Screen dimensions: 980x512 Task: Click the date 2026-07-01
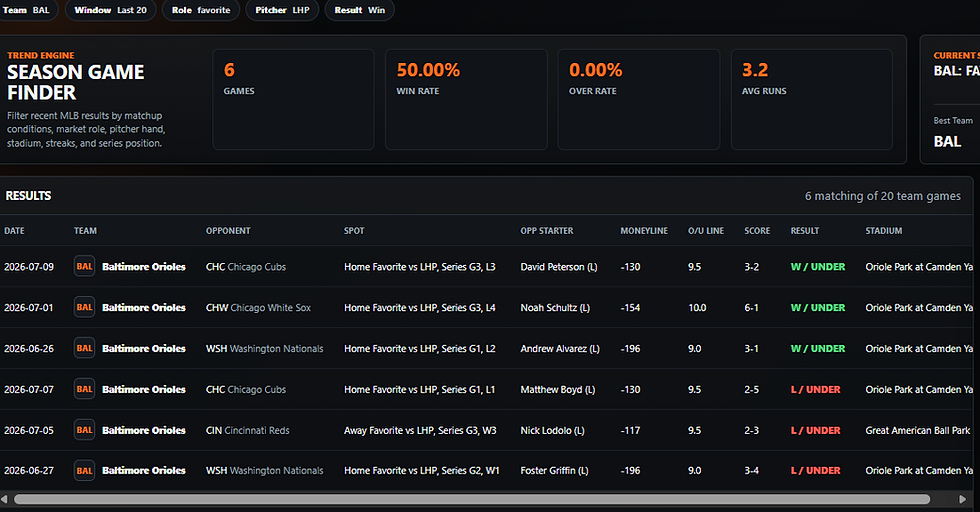(29, 308)
